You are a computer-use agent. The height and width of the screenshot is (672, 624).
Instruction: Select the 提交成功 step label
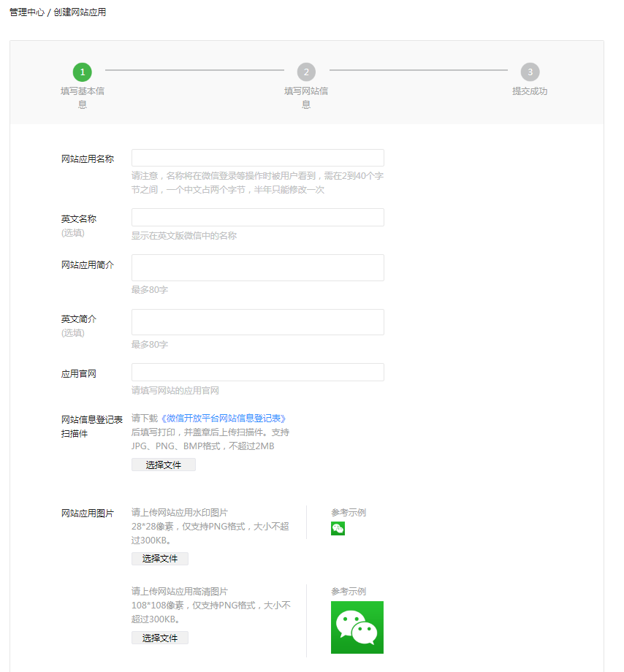pos(530,91)
